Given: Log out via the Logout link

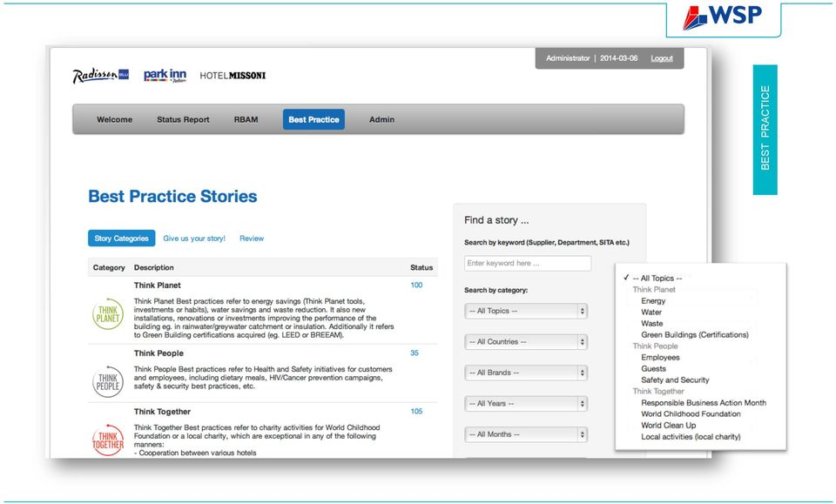Looking at the screenshot, I should point(662,58).
